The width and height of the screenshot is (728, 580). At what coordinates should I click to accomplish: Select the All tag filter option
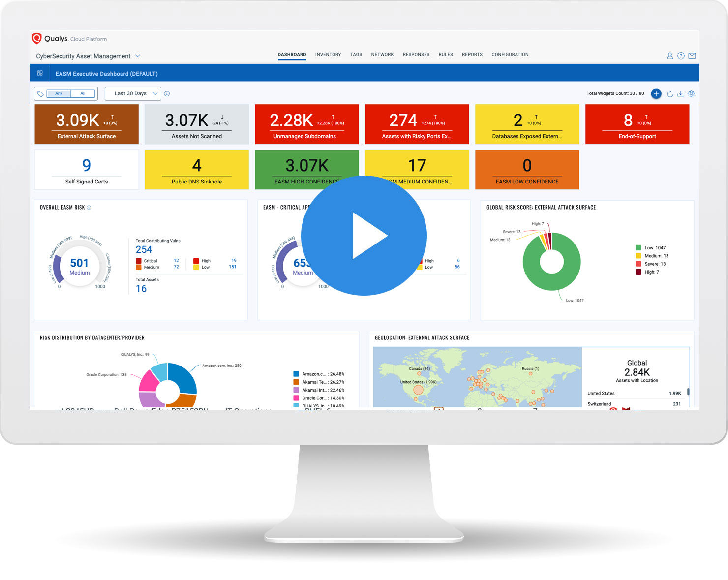point(83,93)
